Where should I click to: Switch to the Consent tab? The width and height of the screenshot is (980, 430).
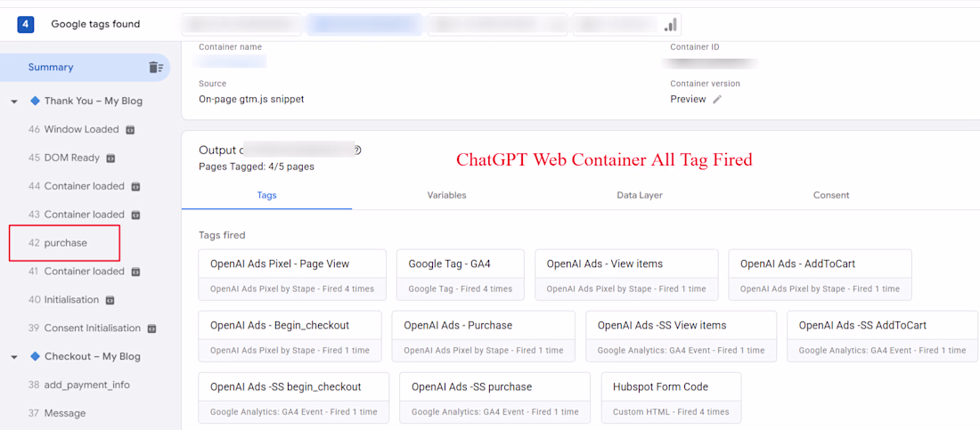[x=830, y=195]
